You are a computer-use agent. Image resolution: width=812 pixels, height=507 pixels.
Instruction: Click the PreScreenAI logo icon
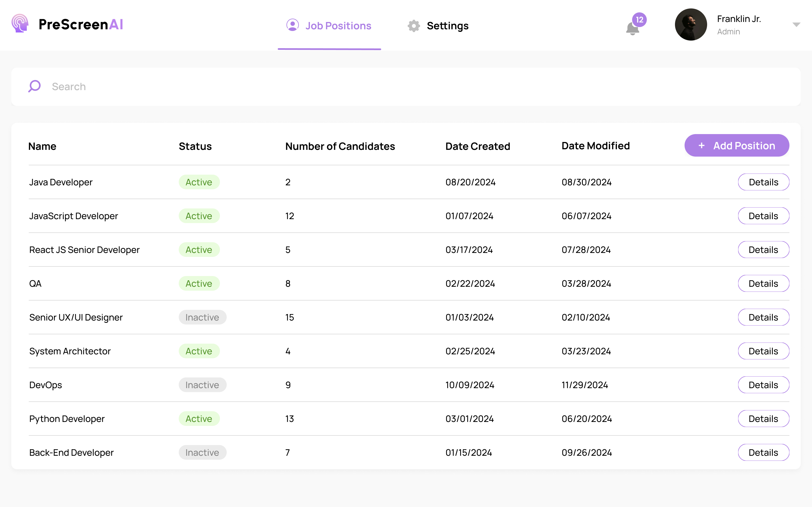[19, 23]
